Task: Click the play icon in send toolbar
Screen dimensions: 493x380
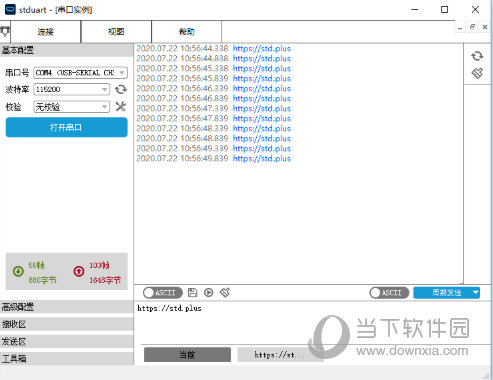Action: pos(209,292)
